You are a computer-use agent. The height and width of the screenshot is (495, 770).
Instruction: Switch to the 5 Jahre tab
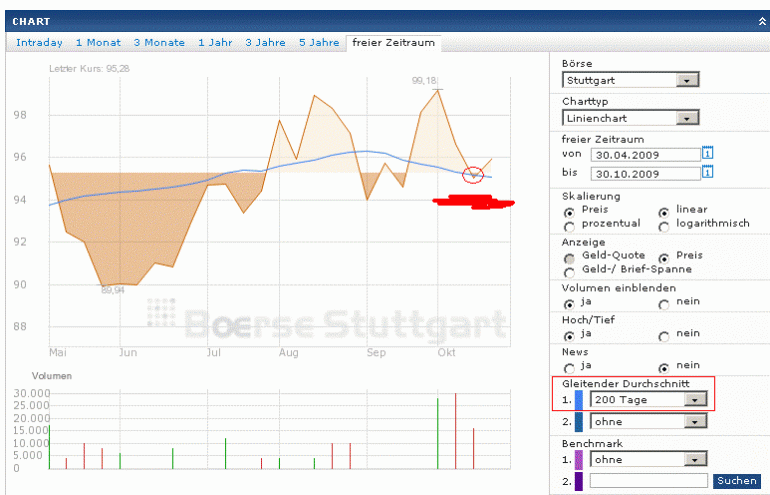point(319,43)
